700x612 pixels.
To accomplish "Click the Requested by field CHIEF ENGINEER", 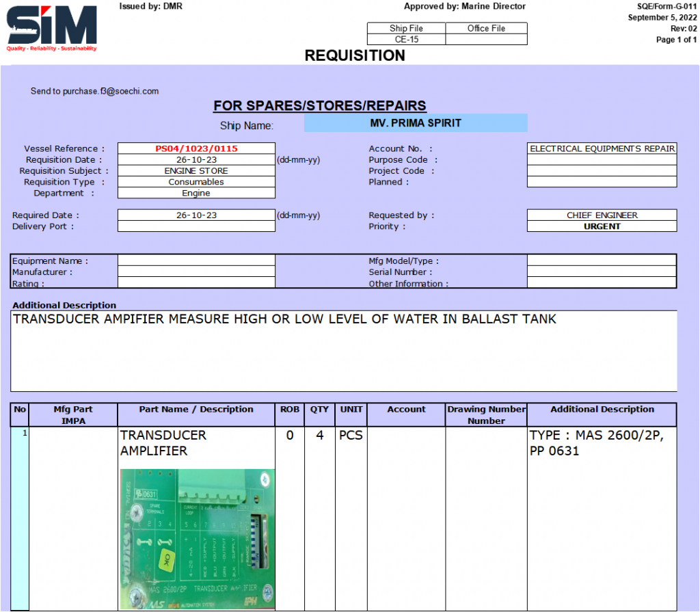I will coord(602,215).
